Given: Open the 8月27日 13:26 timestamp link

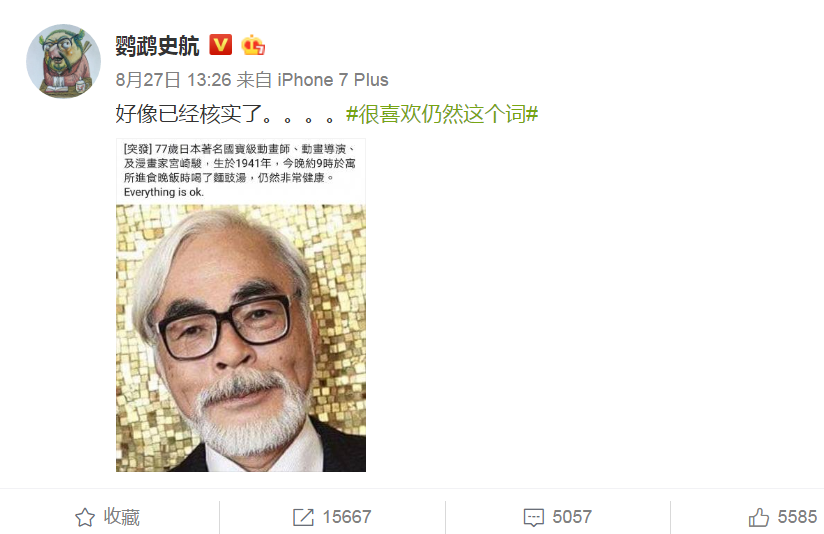Looking at the screenshot, I should [173, 80].
